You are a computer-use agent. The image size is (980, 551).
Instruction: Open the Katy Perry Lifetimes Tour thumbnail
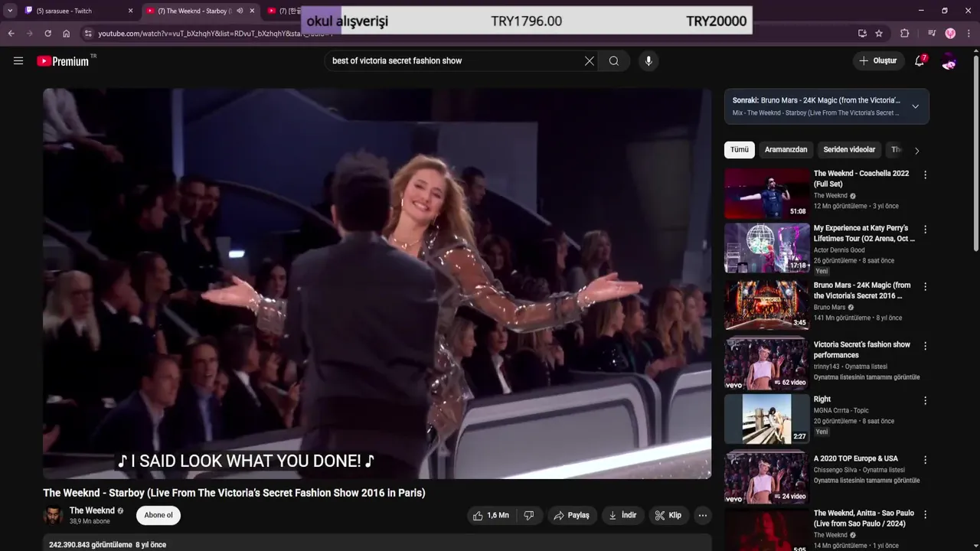point(767,248)
